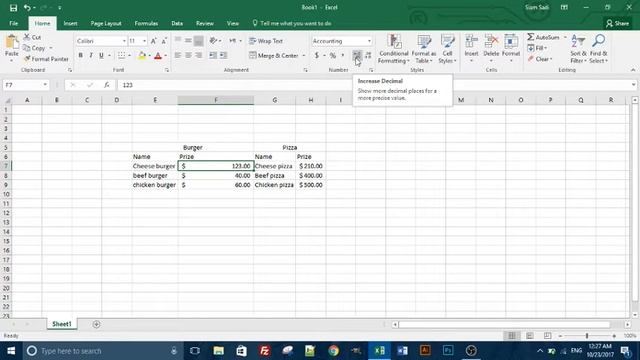Undo the last action
This screenshot has width=640, height=360.
tap(27, 8)
